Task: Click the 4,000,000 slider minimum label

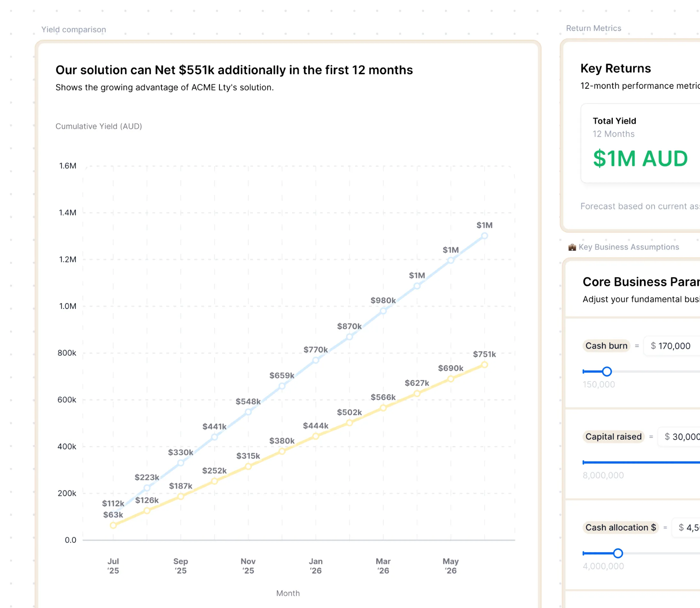Action: [x=603, y=566]
